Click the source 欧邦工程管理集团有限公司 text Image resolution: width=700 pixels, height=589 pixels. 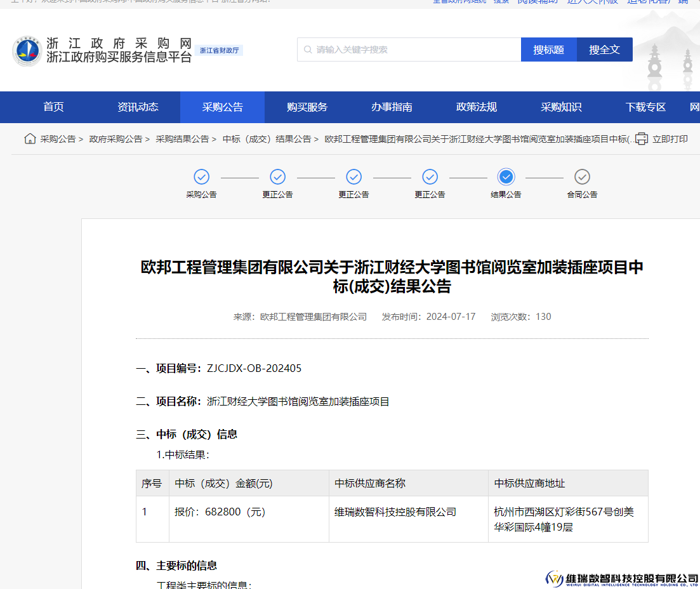coord(314,317)
